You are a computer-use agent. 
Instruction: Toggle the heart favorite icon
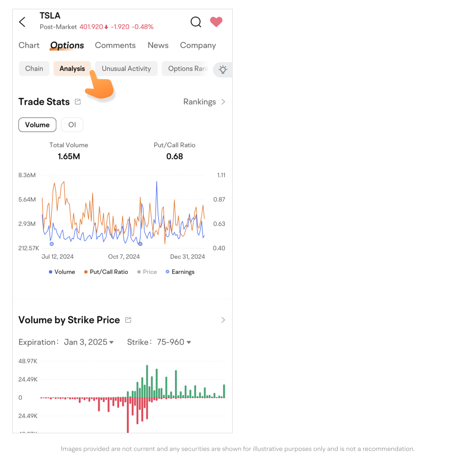(216, 22)
